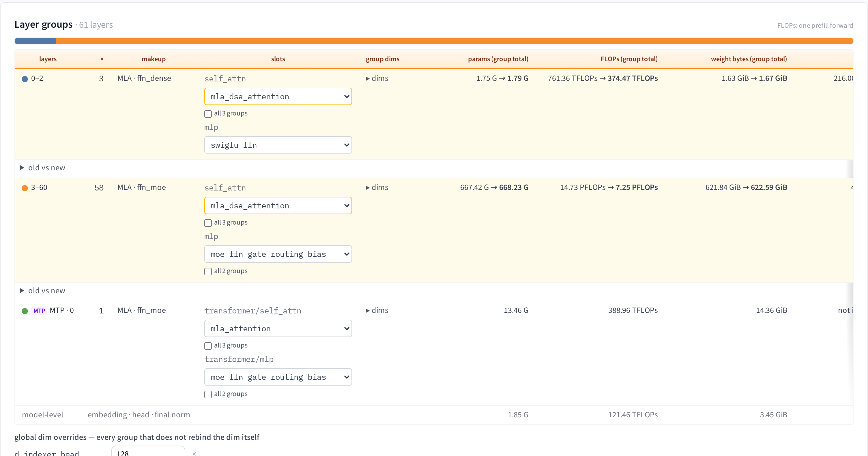Click the orange dot for layers 3–60
Image resolution: width=868 pixels, height=456 pixels.
pyautogui.click(x=25, y=188)
